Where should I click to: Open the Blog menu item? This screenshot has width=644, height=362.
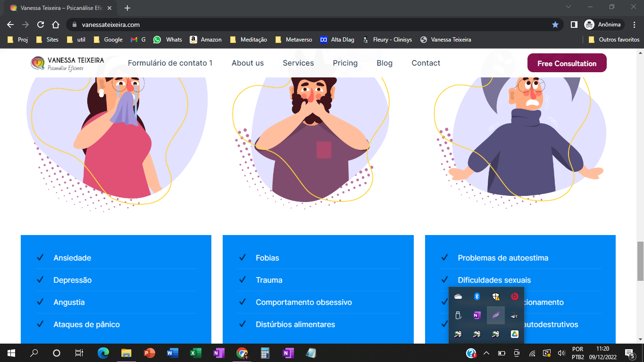coord(385,63)
